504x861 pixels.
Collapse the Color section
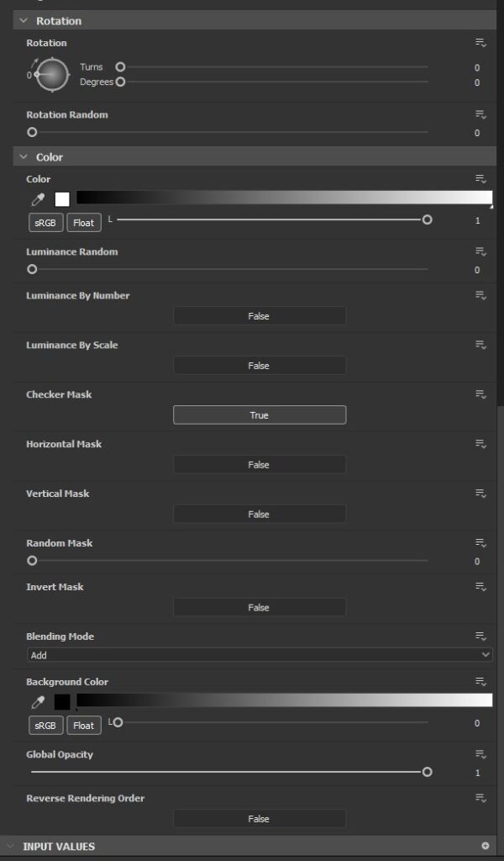[24, 157]
